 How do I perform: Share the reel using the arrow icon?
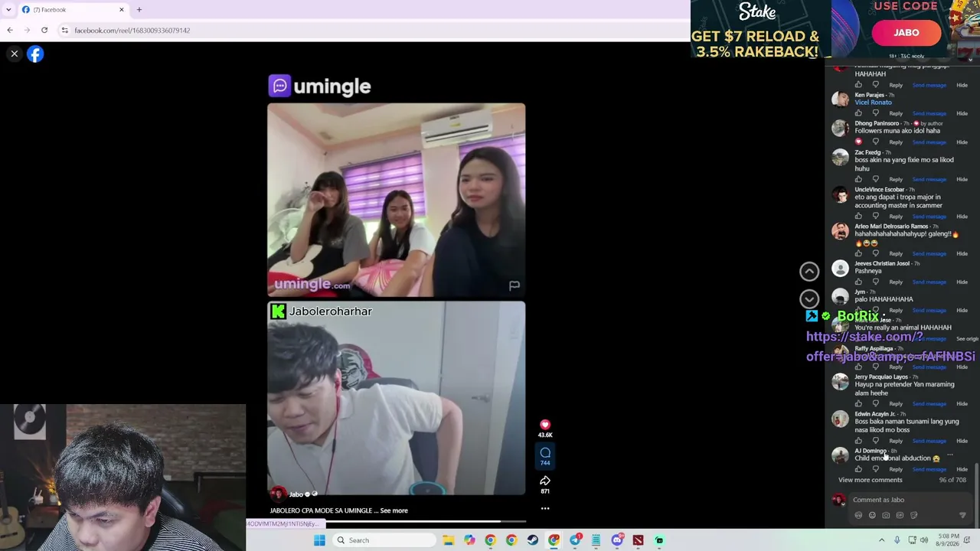545,481
